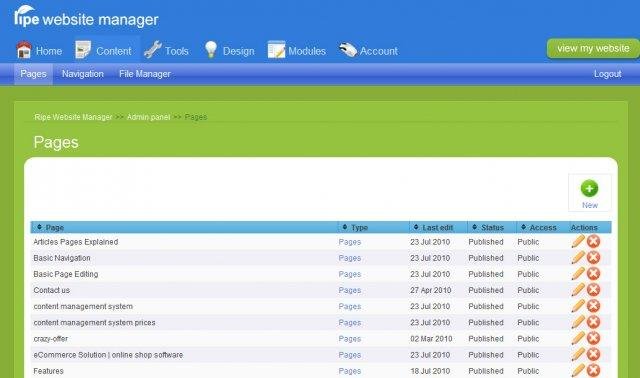
Task: Delete the eCommerce Solution page
Action: pos(593,354)
